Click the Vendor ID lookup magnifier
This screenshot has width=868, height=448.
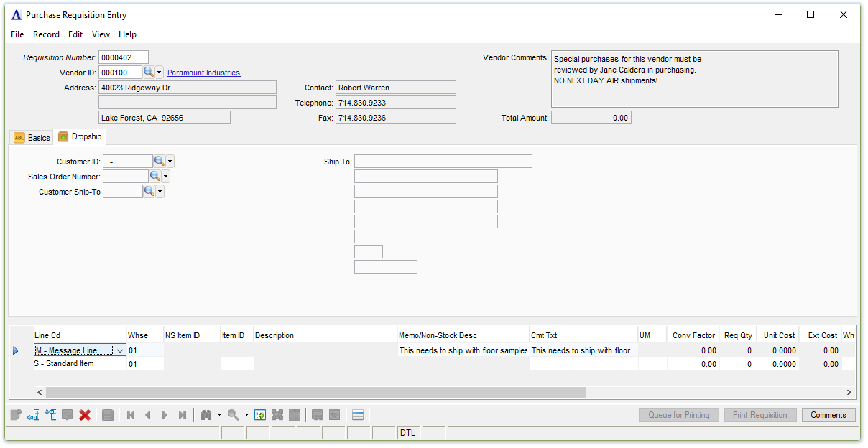[148, 73]
